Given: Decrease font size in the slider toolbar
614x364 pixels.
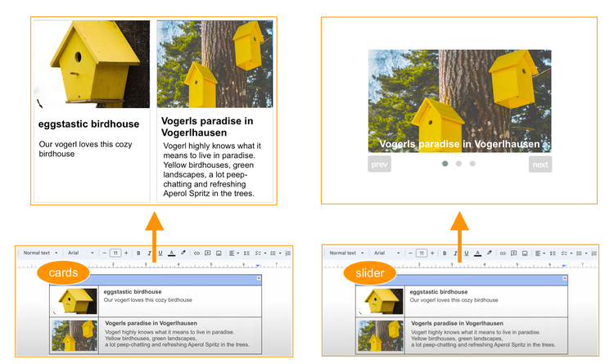Looking at the screenshot, I should coord(410,254).
